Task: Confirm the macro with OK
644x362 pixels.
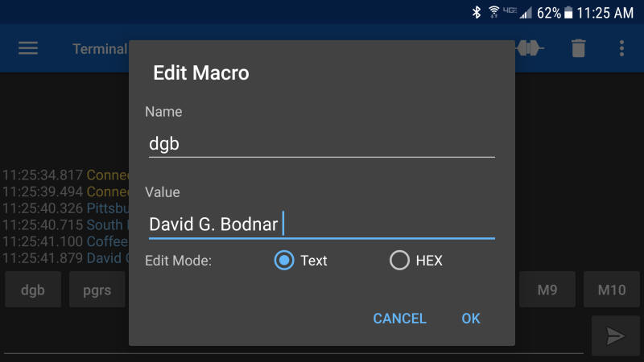Action: click(471, 319)
